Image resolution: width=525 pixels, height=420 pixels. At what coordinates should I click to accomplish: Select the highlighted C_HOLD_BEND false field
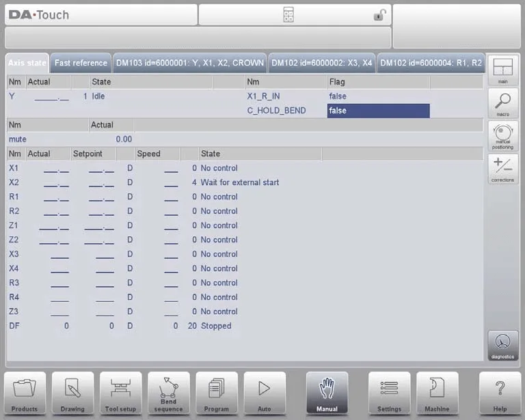[378, 111]
